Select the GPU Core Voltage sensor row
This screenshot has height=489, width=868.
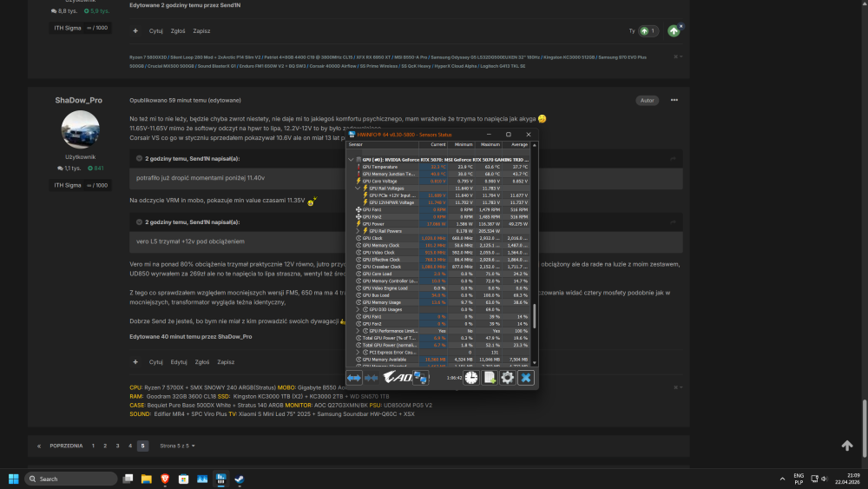point(438,181)
